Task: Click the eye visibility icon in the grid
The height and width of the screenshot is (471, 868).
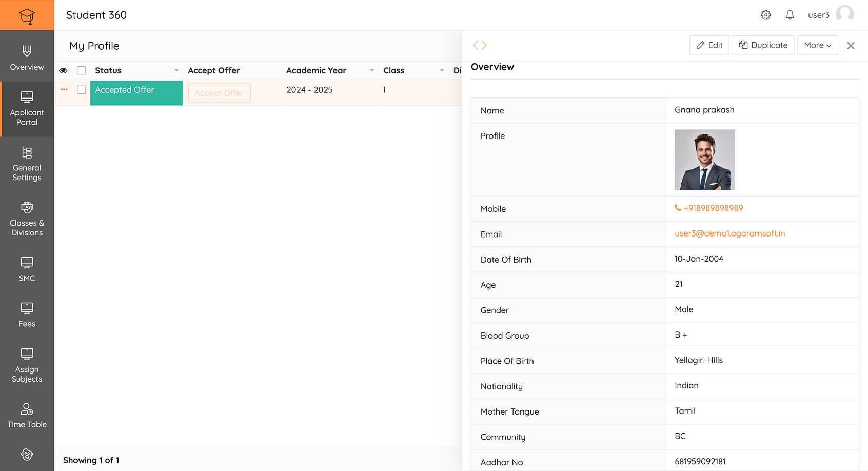Action: click(63, 70)
